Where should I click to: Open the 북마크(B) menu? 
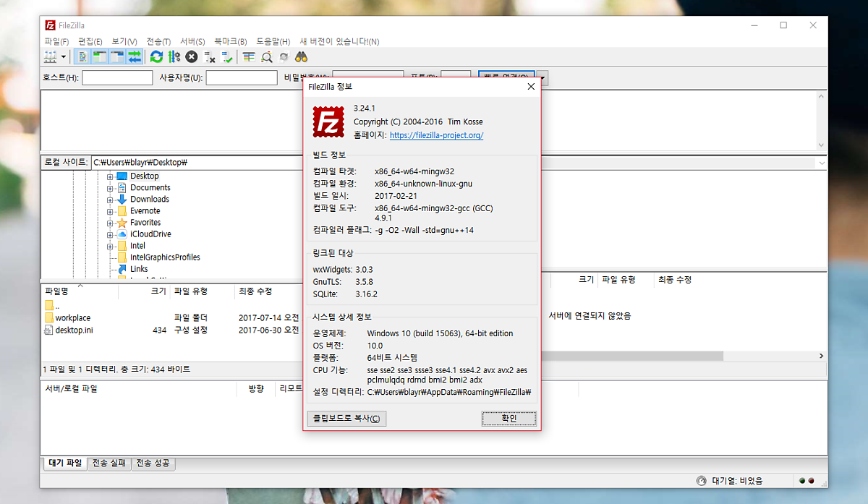tap(230, 41)
